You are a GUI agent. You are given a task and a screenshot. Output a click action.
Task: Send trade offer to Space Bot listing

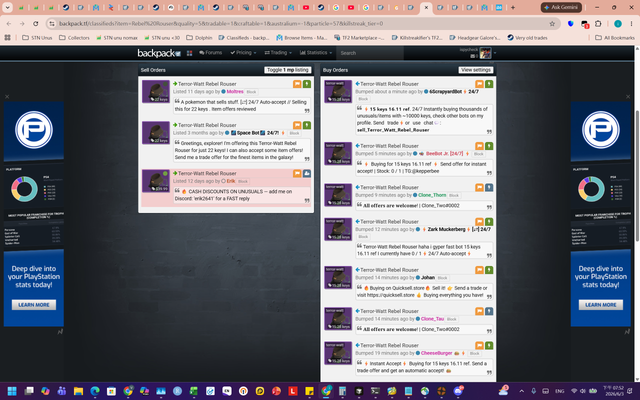307,125
